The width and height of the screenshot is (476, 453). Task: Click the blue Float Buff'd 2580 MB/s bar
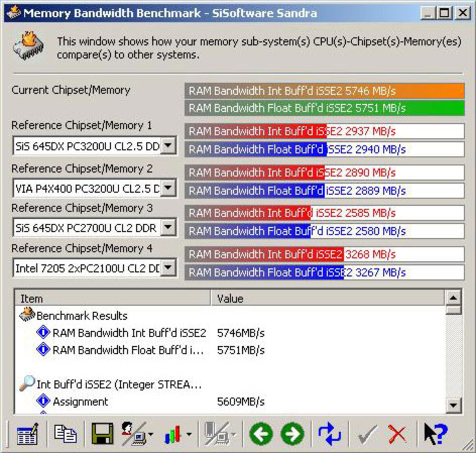(x=325, y=231)
